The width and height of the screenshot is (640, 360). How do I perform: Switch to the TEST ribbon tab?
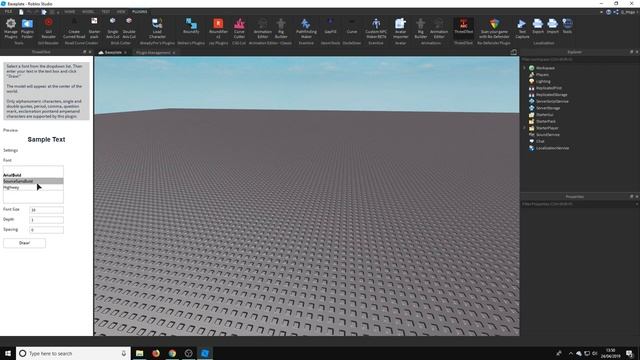coord(106,12)
